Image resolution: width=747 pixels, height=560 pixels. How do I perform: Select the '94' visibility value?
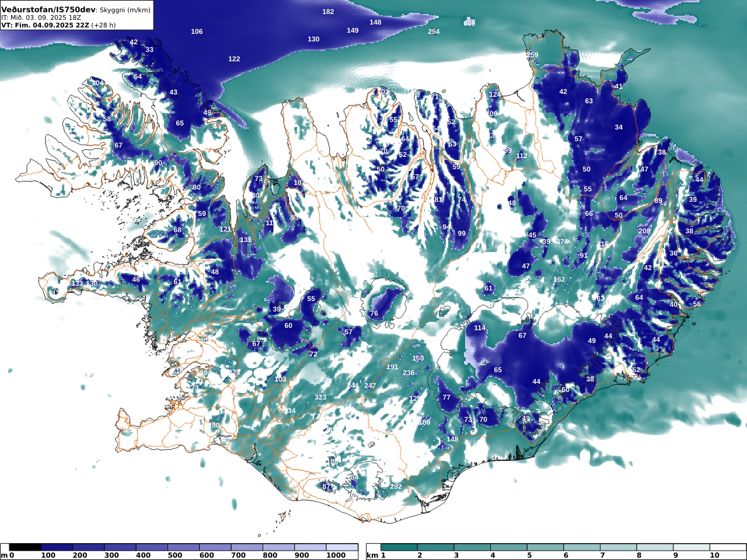click(x=446, y=227)
